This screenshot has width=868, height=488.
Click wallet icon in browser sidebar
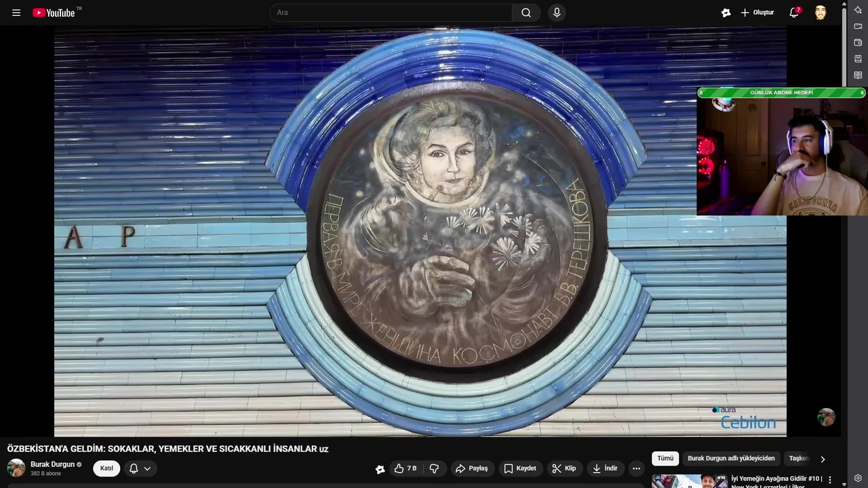[858, 43]
